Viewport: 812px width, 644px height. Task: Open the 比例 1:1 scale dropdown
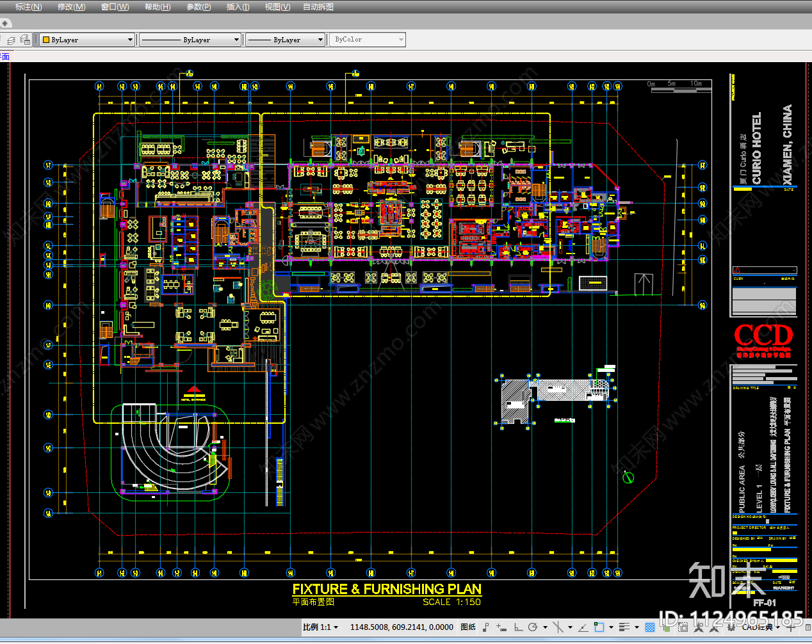tap(321, 627)
